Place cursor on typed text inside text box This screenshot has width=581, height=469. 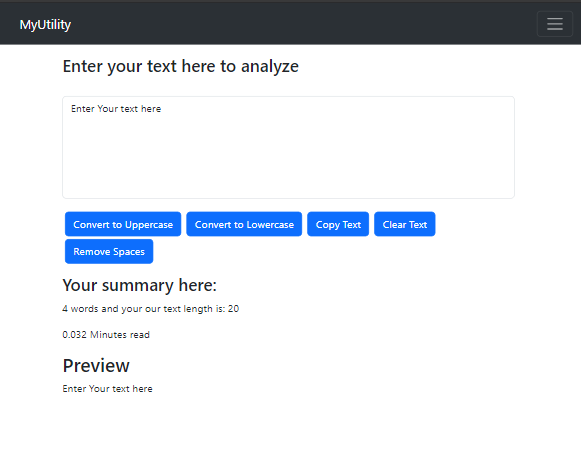pyautogui.click(x=116, y=109)
